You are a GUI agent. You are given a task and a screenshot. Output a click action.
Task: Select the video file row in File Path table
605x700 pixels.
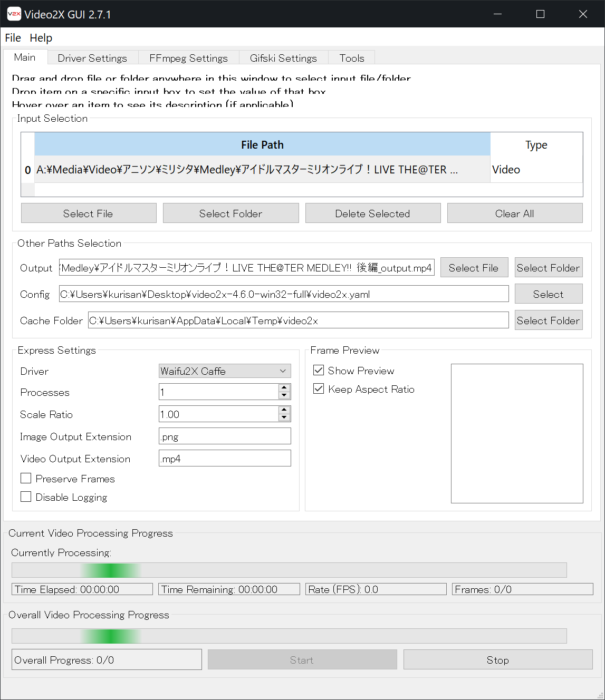[262, 169]
